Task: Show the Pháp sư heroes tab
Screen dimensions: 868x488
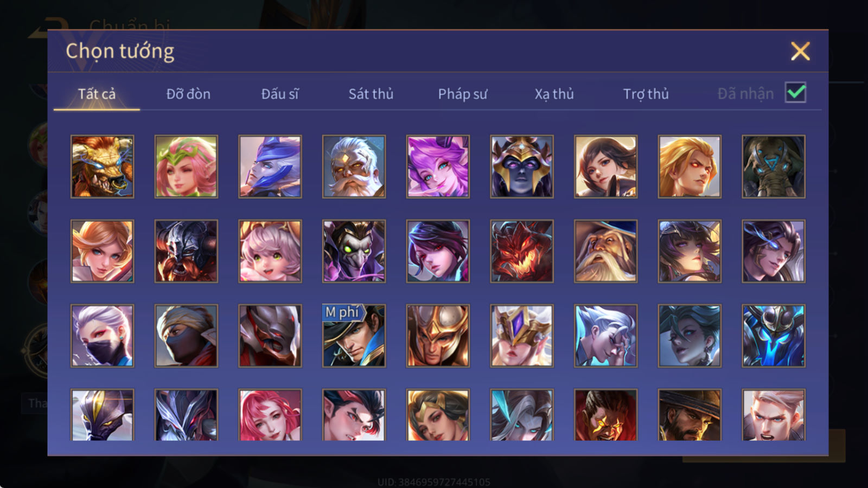Action: pyautogui.click(x=463, y=94)
